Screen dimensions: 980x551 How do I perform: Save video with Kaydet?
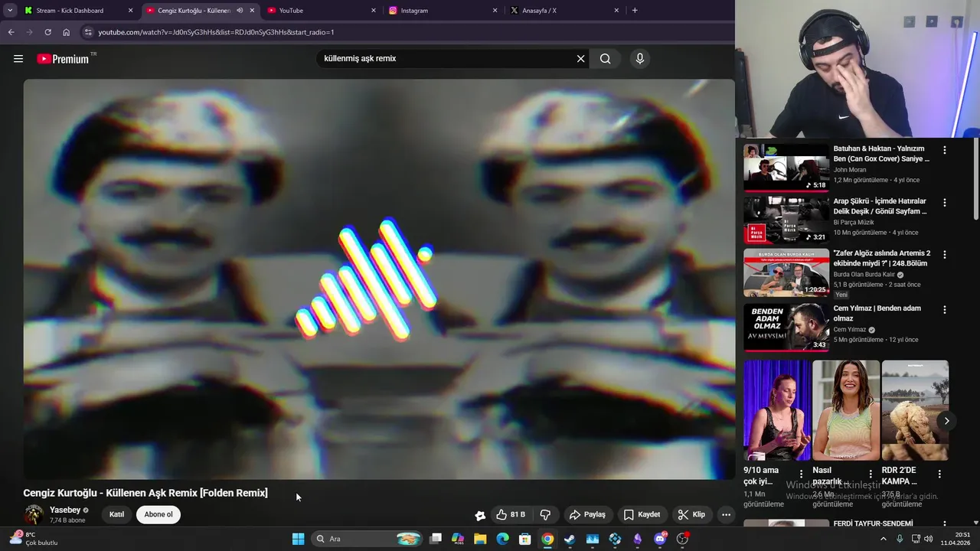click(642, 514)
